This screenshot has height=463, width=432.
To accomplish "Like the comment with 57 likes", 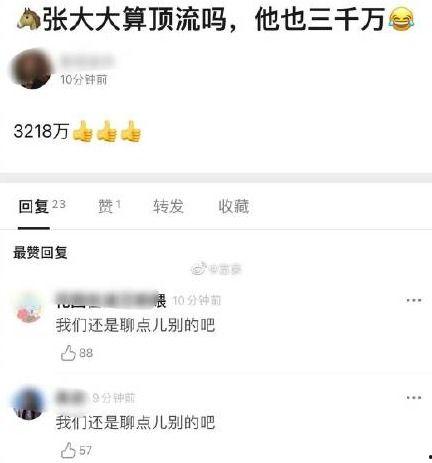I will (x=68, y=450).
